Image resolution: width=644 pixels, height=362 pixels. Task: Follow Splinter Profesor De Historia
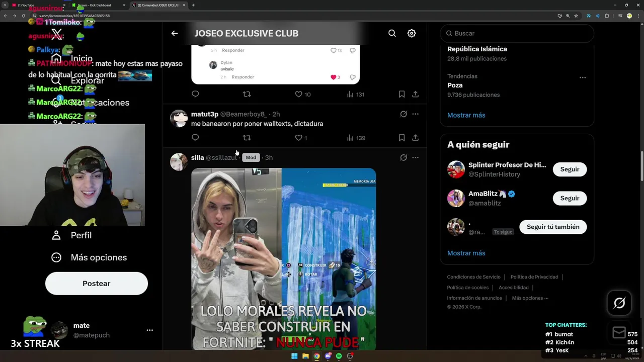click(x=570, y=169)
